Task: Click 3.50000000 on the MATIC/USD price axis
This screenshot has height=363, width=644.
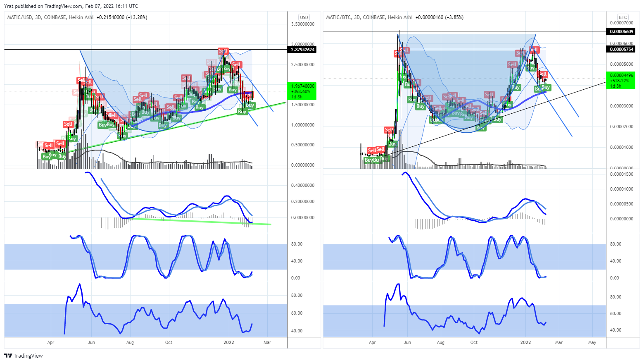Action: (303, 24)
